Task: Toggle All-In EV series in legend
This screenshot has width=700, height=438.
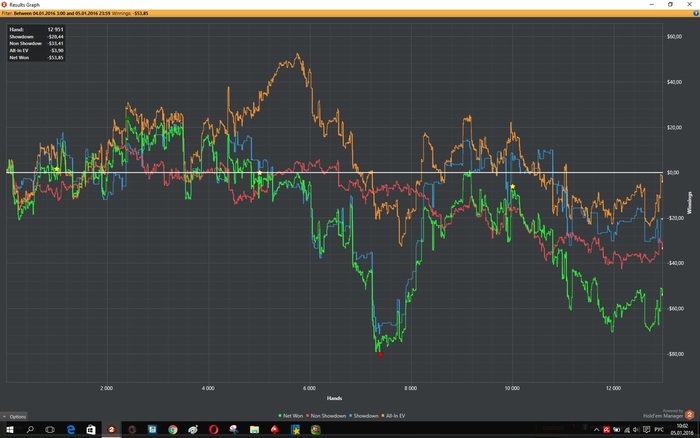Action: pyautogui.click(x=393, y=416)
